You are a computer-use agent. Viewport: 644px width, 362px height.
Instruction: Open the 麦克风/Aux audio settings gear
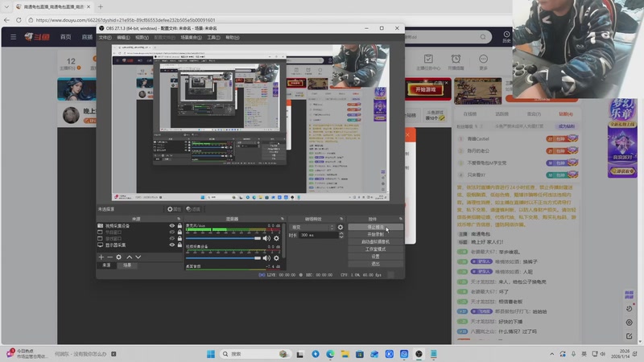(x=276, y=238)
